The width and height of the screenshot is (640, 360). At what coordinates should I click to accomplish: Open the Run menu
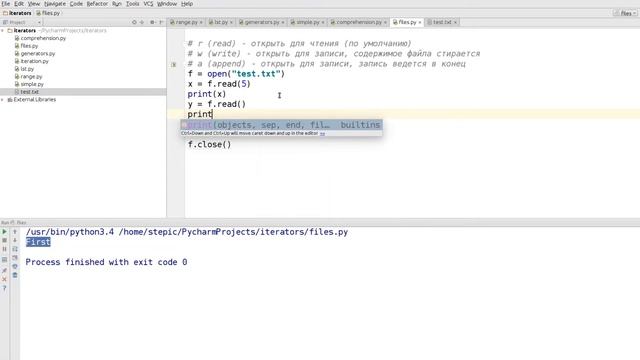(x=117, y=4)
